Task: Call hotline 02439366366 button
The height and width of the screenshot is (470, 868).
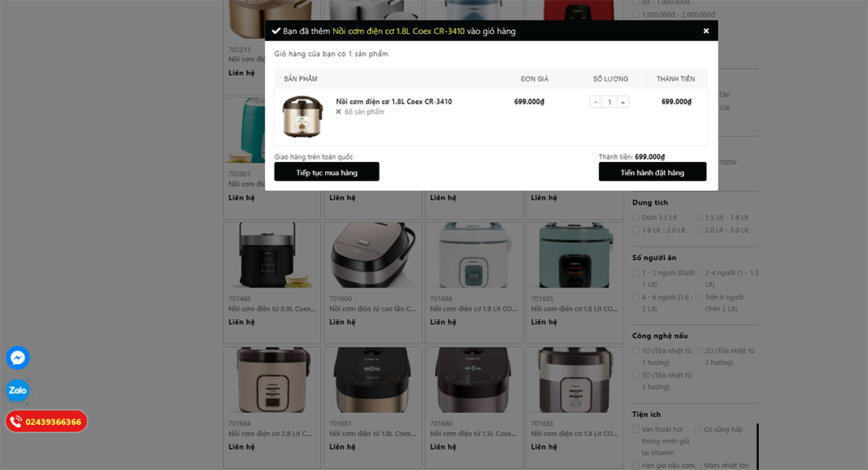Action: (x=47, y=422)
